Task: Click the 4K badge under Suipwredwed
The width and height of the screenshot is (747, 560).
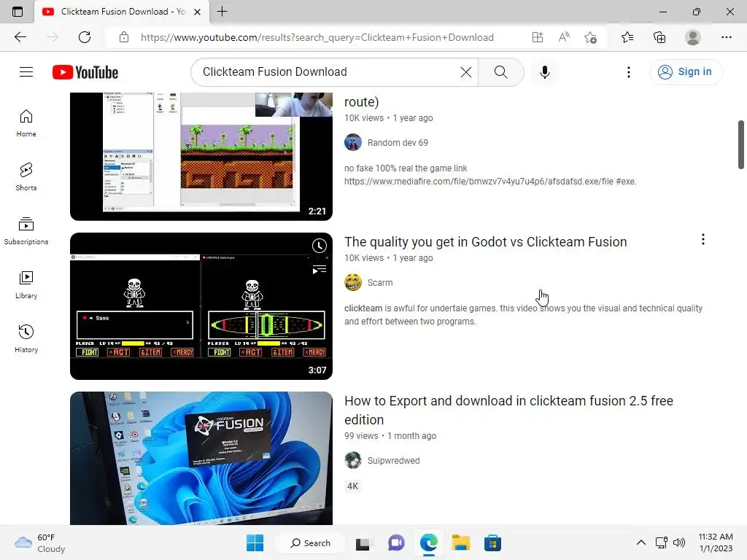Action: 352,486
